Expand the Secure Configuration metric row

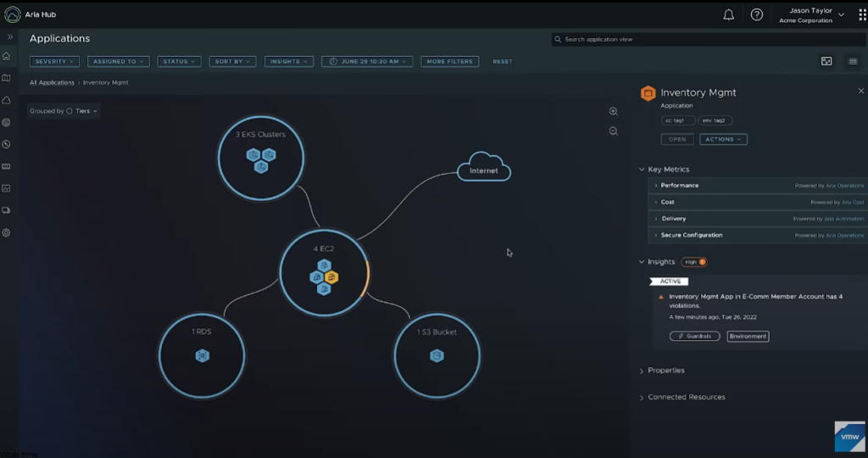[x=757, y=236]
